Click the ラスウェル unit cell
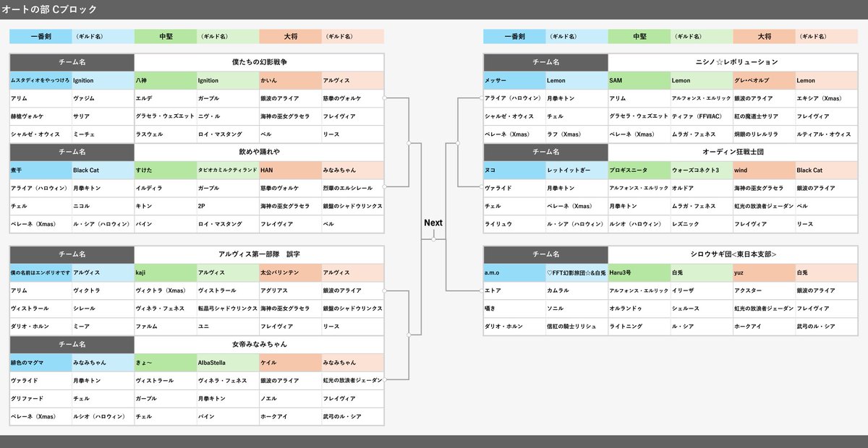 [x=166, y=134]
